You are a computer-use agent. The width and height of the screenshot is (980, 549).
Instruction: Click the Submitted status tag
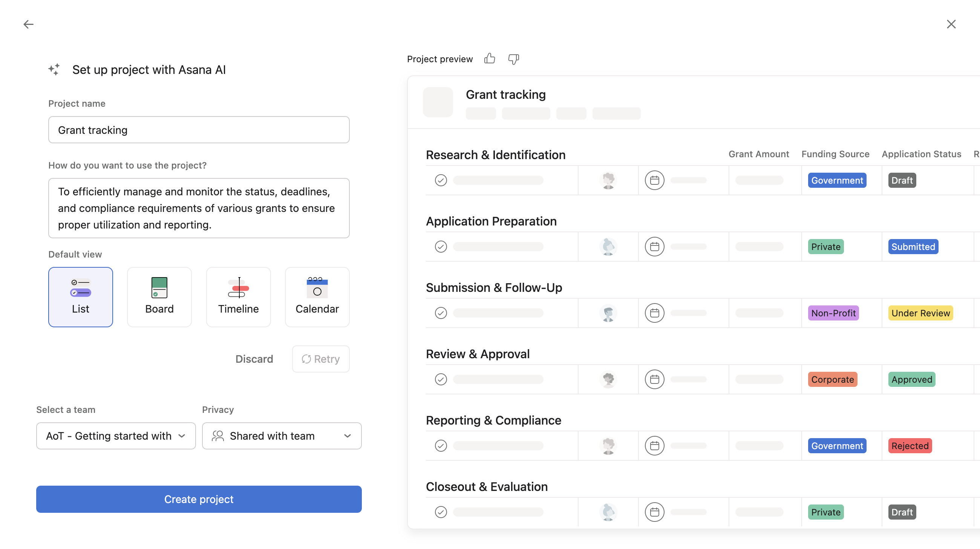[x=913, y=247]
